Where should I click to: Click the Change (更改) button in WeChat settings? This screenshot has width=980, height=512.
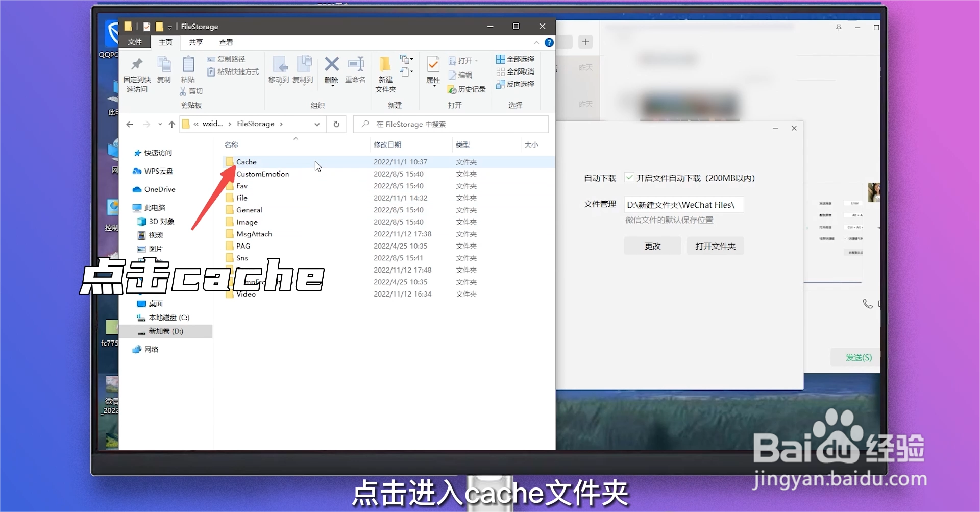coord(652,246)
